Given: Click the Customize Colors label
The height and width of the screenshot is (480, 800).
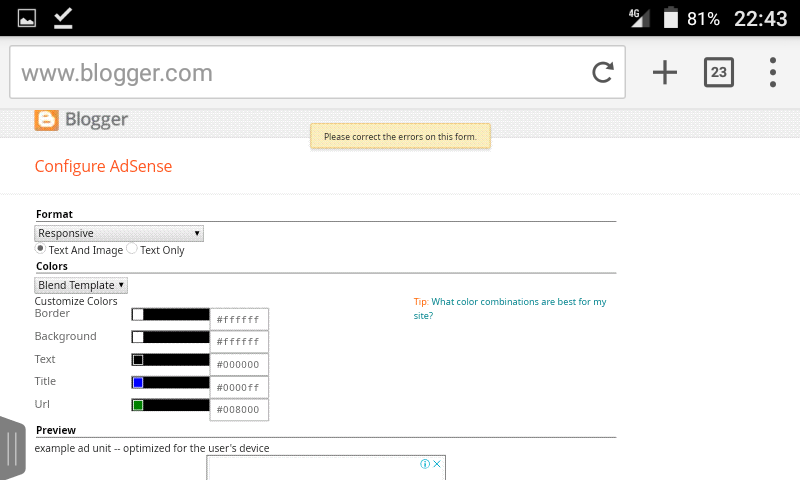Looking at the screenshot, I should [x=76, y=301].
